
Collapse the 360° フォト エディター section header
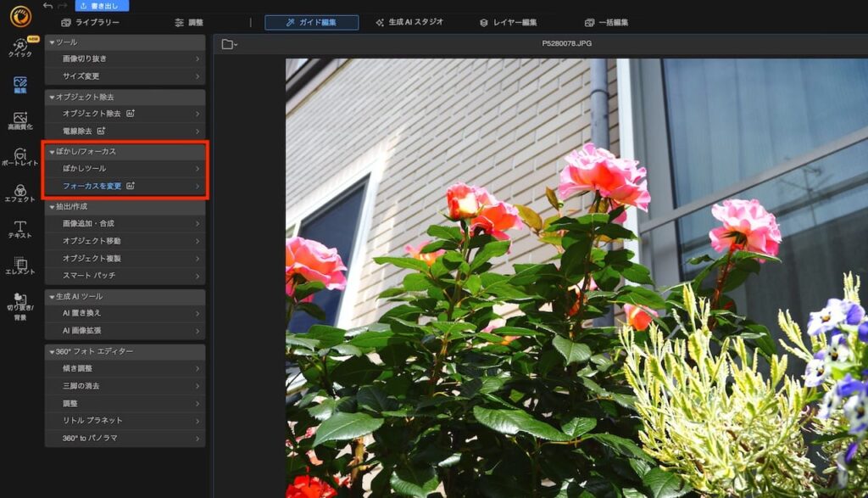(x=125, y=351)
